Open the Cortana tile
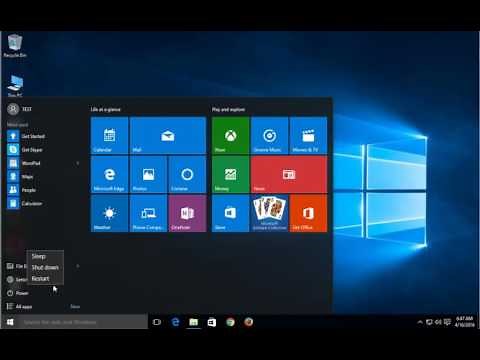480x360 pixels. click(x=187, y=174)
